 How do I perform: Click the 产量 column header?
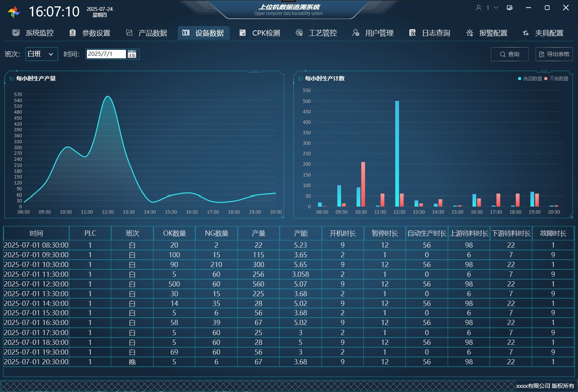(258, 233)
